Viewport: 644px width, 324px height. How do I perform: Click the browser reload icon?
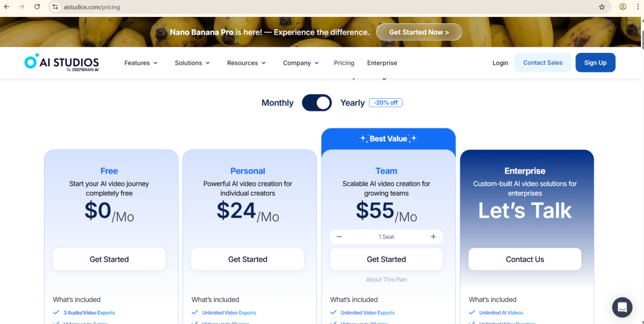(37, 7)
